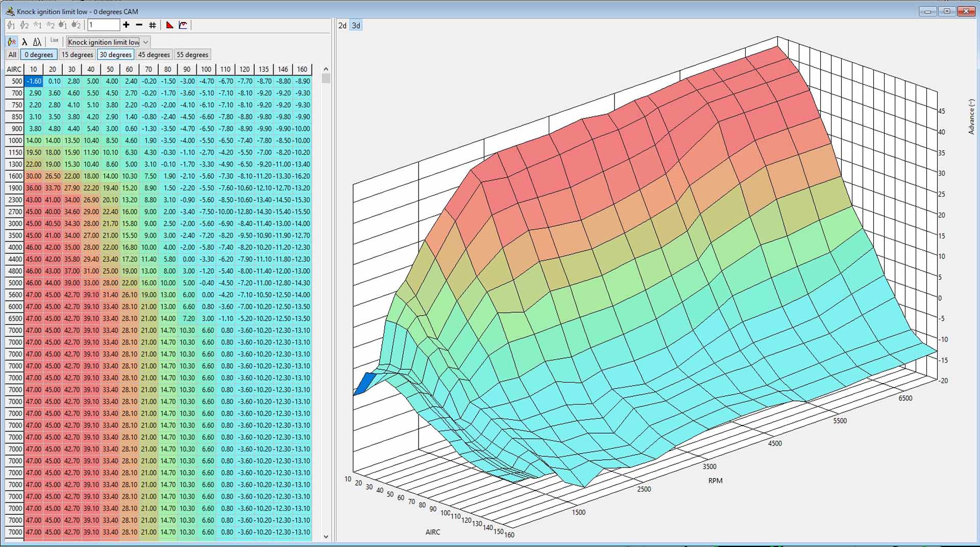This screenshot has width=980, height=547.
Task: Open the Knock ignition limit low dropdown
Action: [x=145, y=42]
